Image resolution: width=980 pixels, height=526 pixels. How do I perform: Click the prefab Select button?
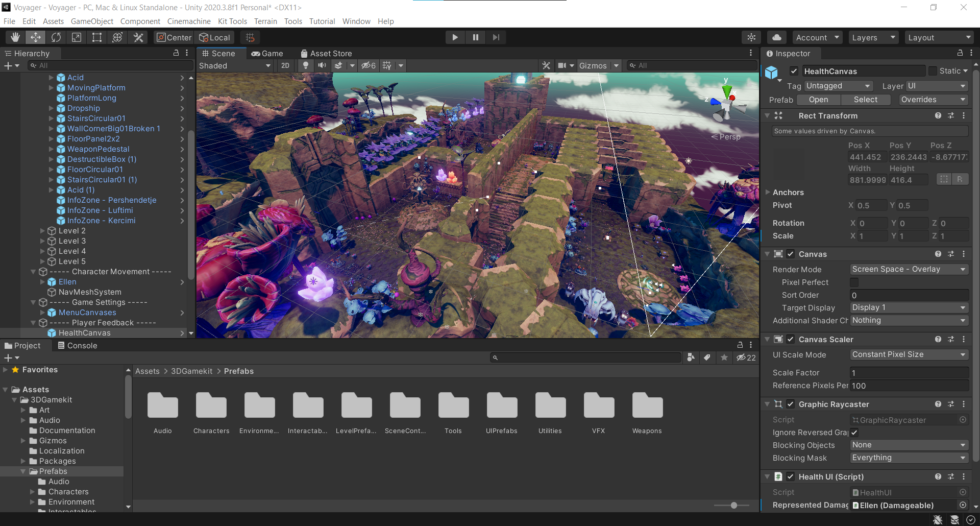pyautogui.click(x=865, y=100)
